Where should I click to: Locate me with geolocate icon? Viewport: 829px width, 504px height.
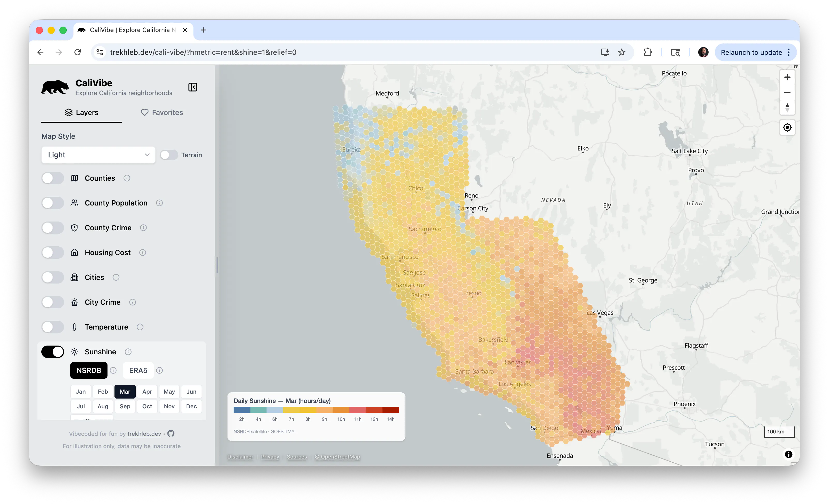[x=787, y=127]
